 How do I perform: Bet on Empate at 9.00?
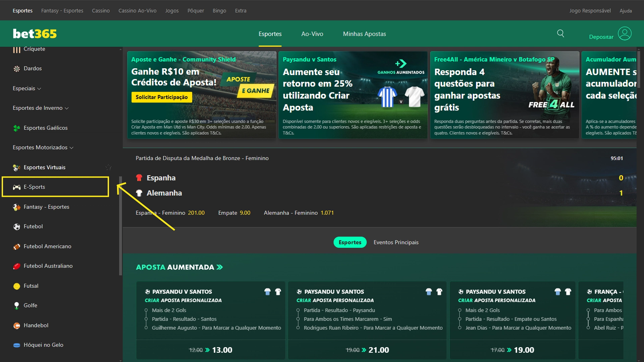coord(234,213)
